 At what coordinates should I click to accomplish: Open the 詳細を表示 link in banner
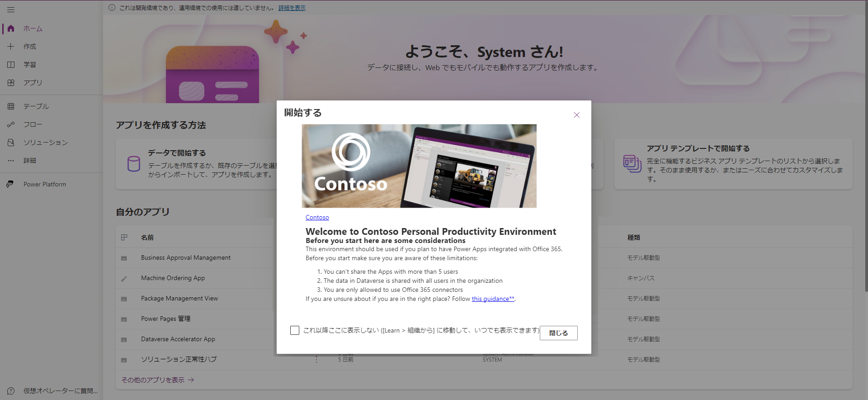tap(292, 8)
